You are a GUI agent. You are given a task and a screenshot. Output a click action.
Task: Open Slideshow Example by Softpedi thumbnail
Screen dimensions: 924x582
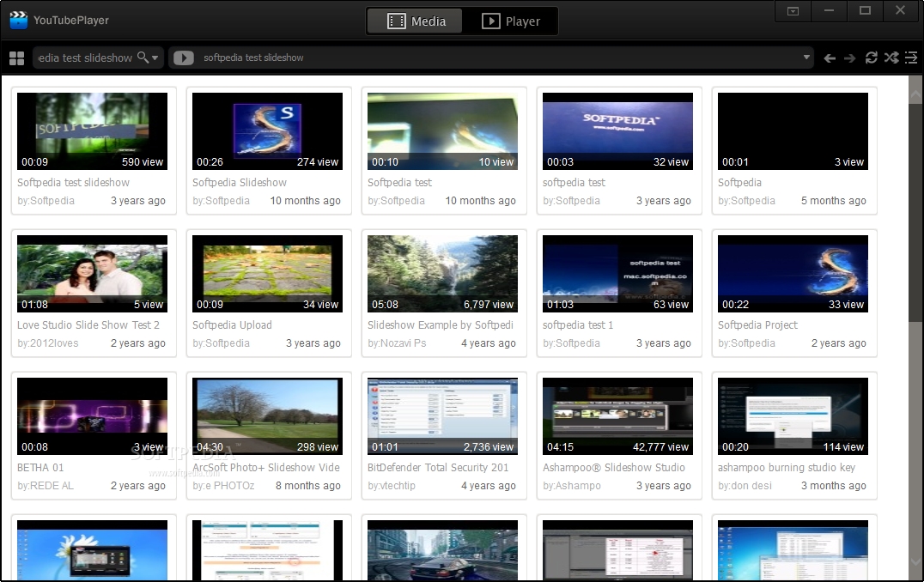click(442, 273)
